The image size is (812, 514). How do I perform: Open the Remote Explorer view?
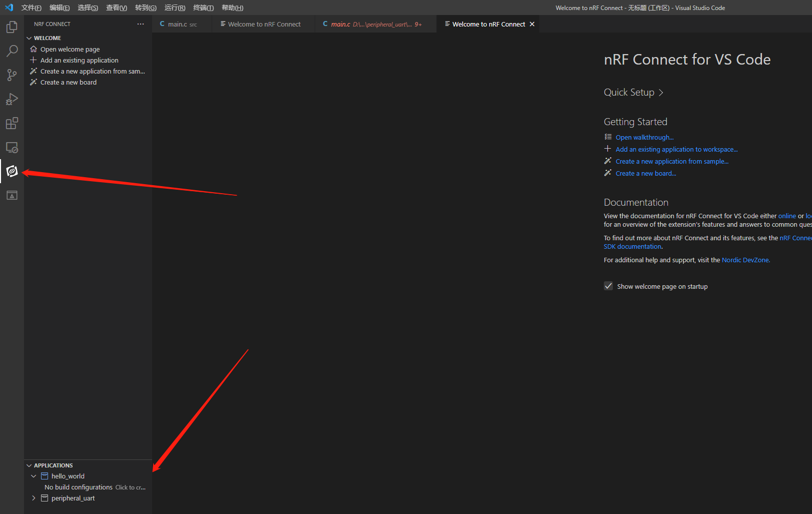(x=12, y=147)
